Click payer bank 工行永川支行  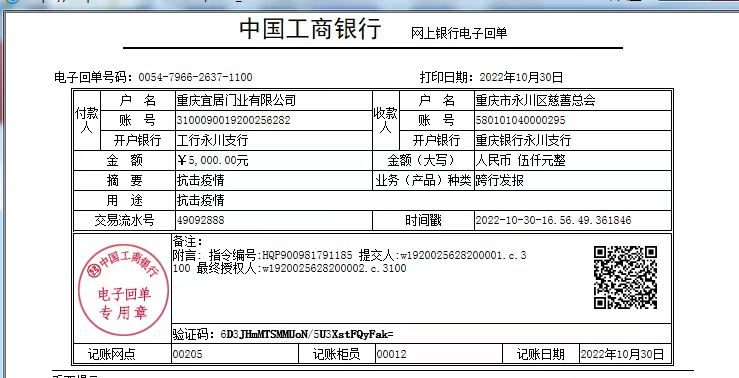(212, 140)
